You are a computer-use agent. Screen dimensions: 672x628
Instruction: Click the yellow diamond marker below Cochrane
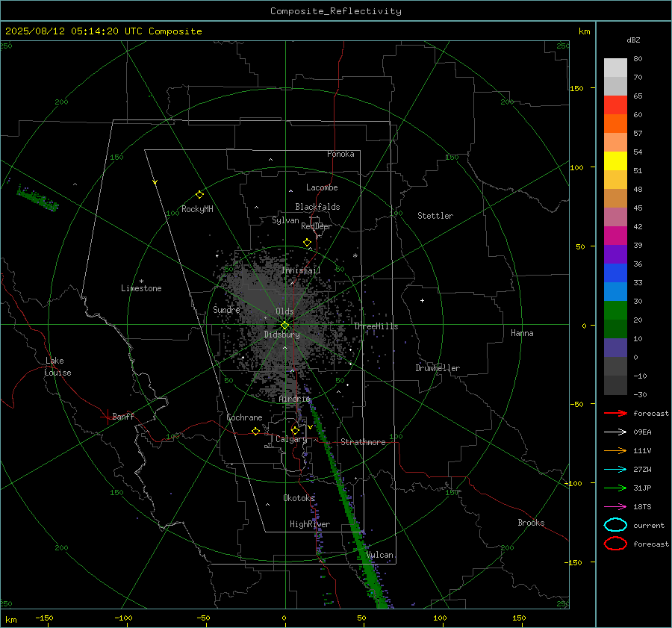[255, 431]
